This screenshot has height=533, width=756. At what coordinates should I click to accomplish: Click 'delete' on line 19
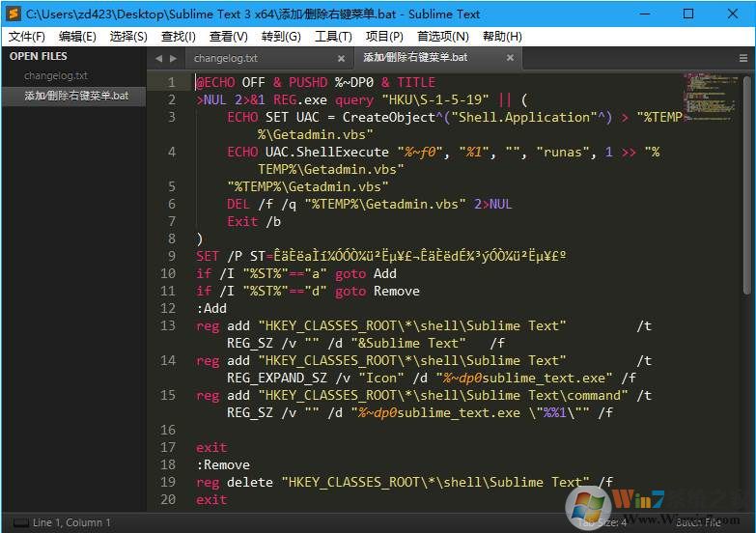pos(250,482)
